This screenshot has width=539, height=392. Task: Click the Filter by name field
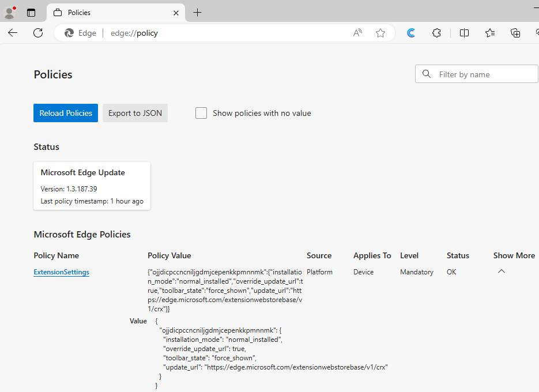(x=476, y=74)
